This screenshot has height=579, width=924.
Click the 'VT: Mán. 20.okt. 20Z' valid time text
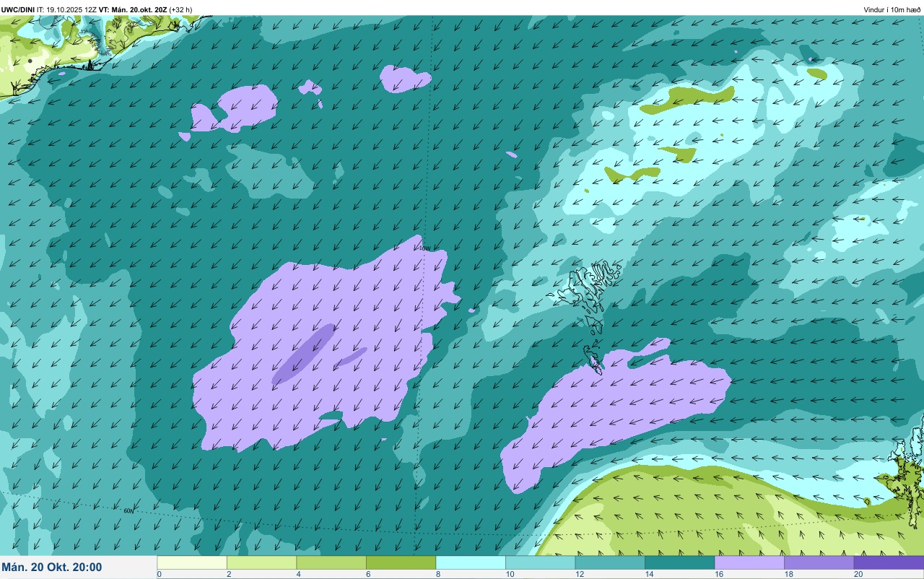point(133,9)
